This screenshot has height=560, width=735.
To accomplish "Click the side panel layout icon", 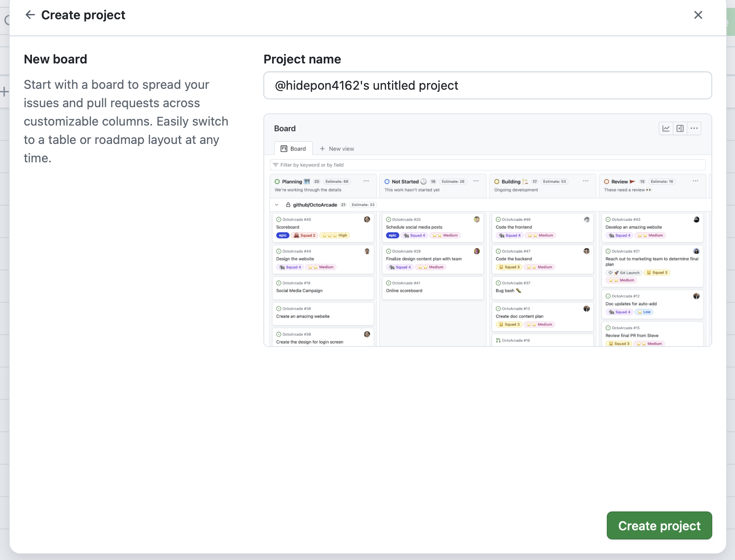I will click(680, 128).
